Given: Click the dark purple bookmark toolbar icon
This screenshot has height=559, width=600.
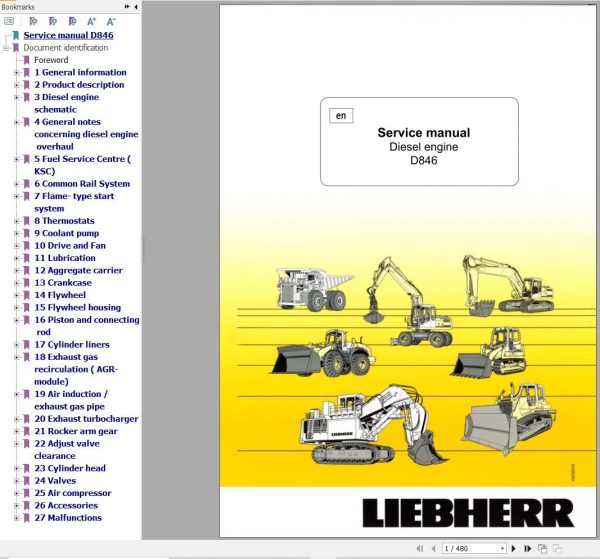Looking at the screenshot, I should [x=72, y=22].
